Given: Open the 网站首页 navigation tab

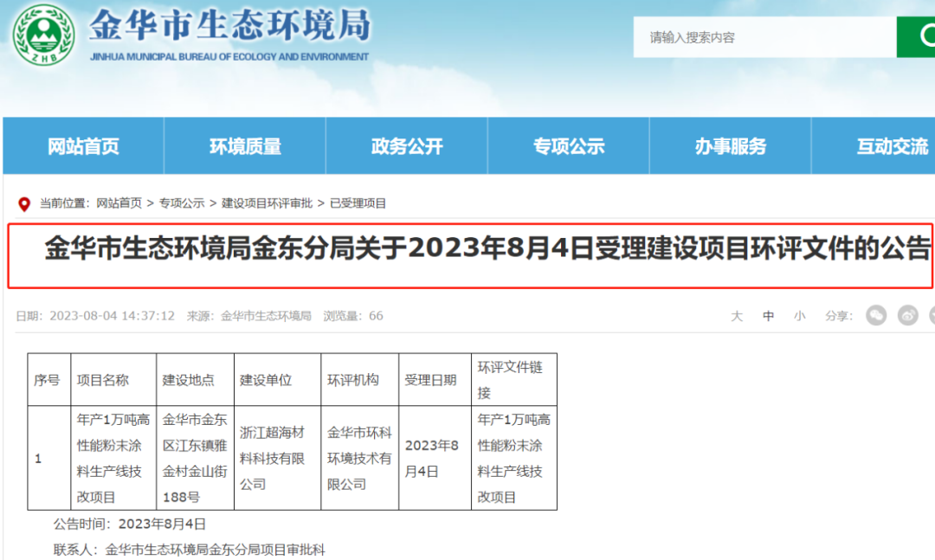Looking at the screenshot, I should pyautogui.click(x=83, y=147).
